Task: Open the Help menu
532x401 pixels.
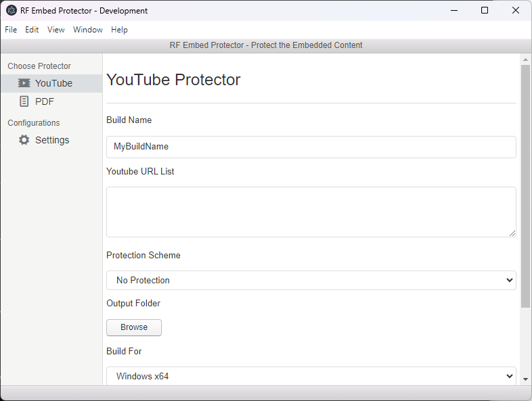Action: click(119, 30)
